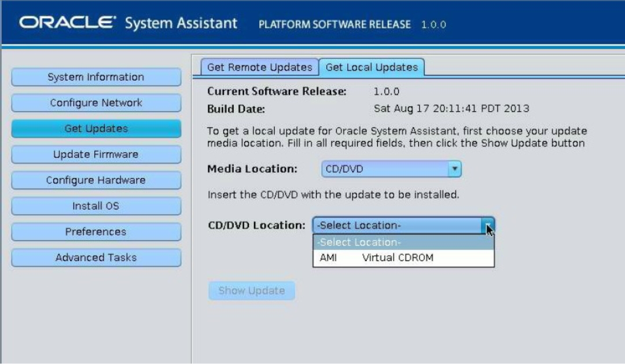
Task: Click the header's Platform Software Release 1.0.0 text
Action: (x=352, y=25)
